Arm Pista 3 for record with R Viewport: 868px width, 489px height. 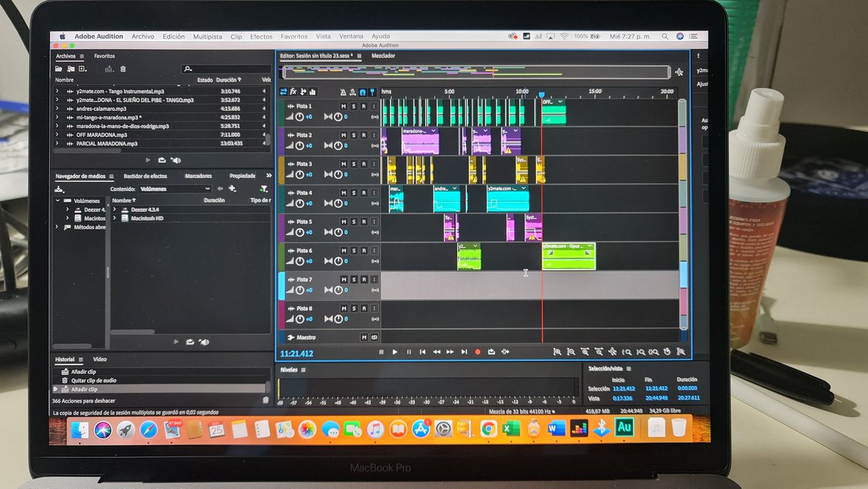click(364, 163)
